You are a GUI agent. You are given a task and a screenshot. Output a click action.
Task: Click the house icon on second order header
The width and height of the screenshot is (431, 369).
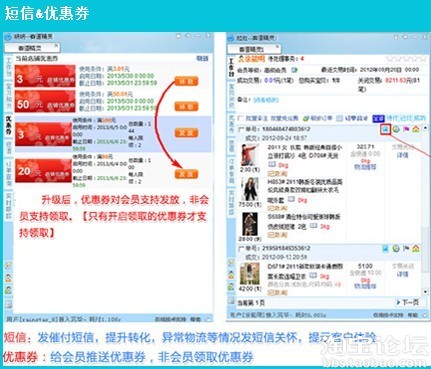pyautogui.click(x=415, y=249)
